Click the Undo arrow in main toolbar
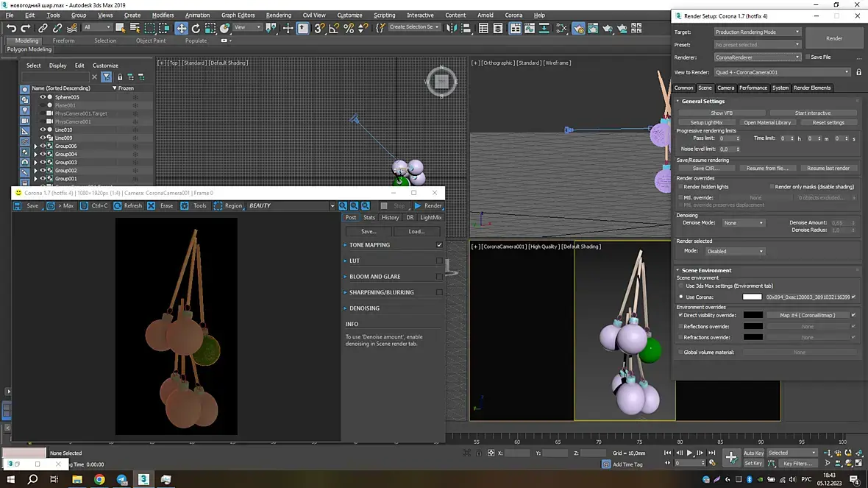The width and height of the screenshot is (868, 488). 11,28
